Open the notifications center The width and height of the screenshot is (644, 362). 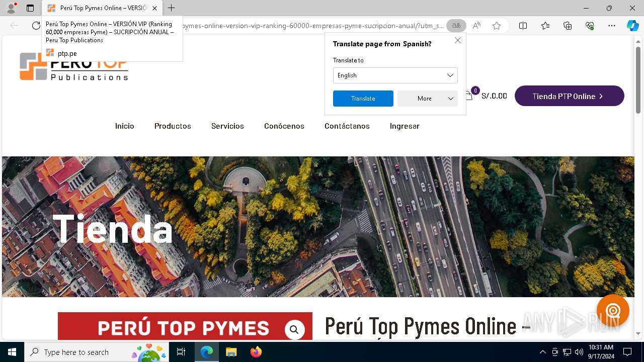click(x=627, y=352)
